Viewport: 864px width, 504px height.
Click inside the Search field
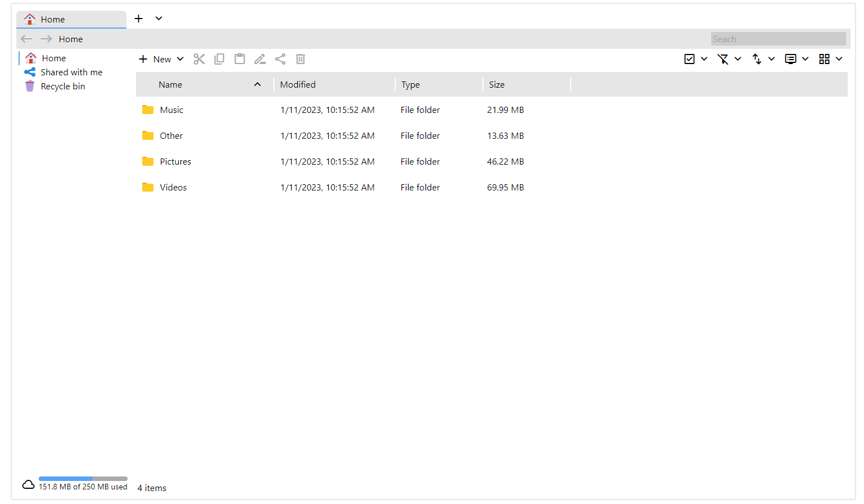pos(778,38)
